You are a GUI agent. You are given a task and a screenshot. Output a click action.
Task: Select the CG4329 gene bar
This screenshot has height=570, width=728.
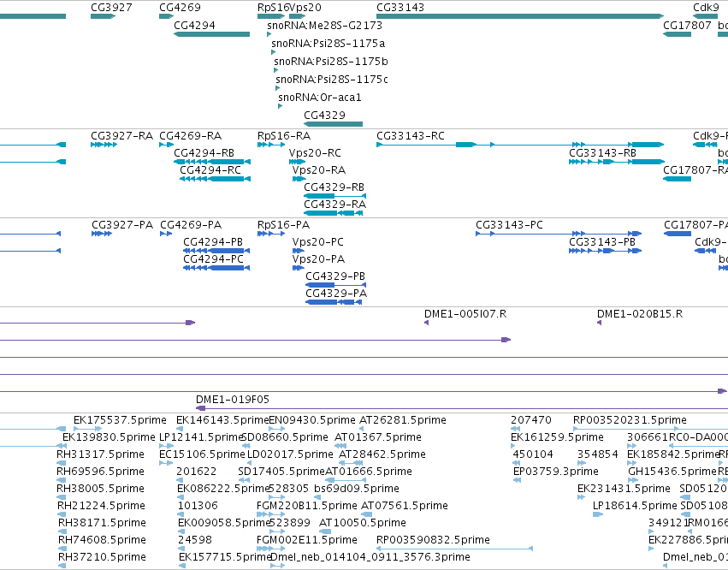coord(333,124)
